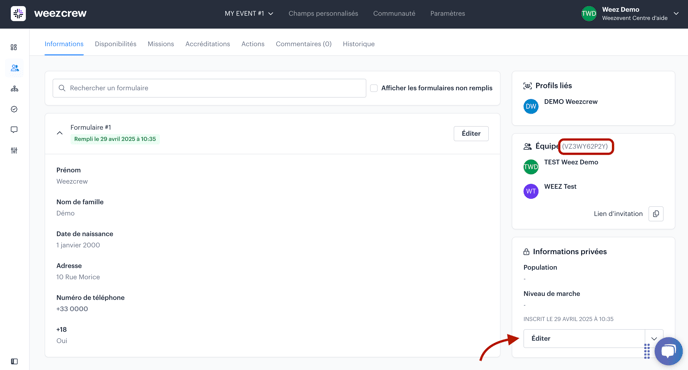Open the check-circle icon in the sidebar
Viewport: 688px width, 370px height.
[x=14, y=109]
